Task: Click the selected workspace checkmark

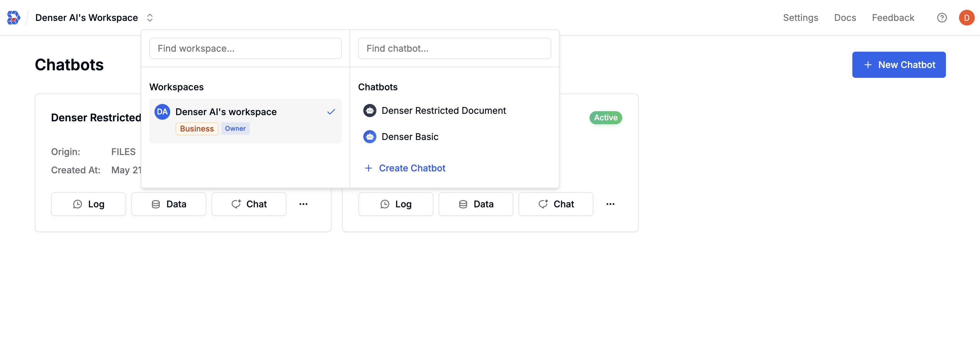Action: pos(331,112)
